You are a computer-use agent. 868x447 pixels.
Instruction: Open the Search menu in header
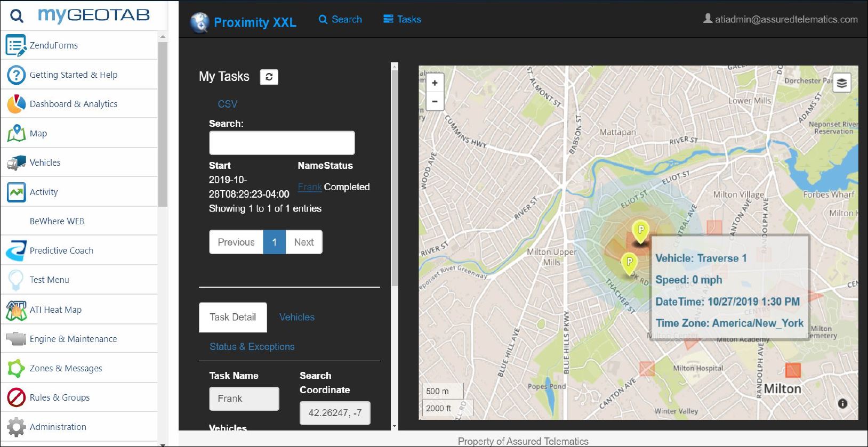340,19
